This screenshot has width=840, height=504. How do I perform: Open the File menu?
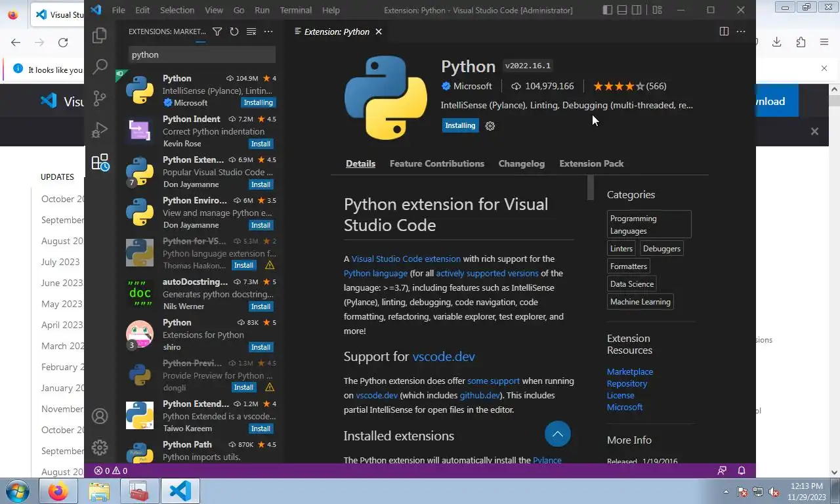click(118, 10)
